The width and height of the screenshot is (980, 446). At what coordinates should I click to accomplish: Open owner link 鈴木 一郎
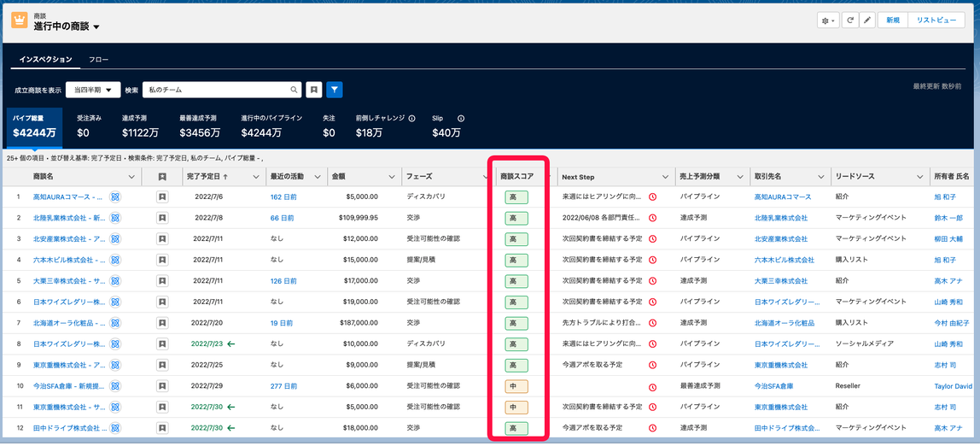coord(950,218)
